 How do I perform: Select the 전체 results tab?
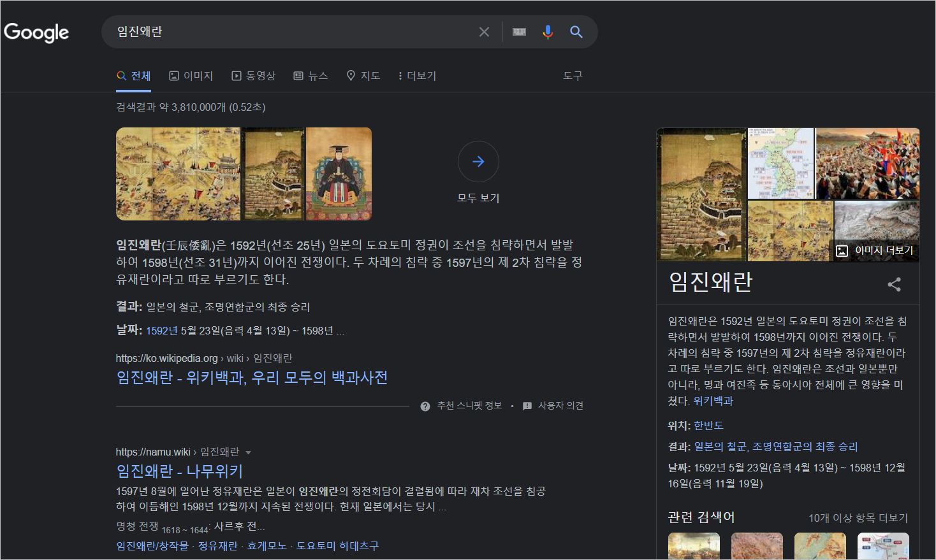(133, 76)
